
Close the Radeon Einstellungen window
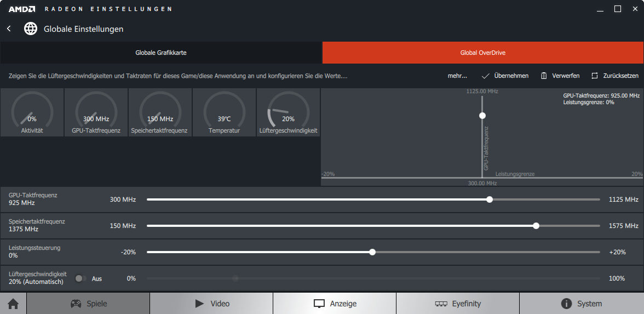pyautogui.click(x=635, y=9)
